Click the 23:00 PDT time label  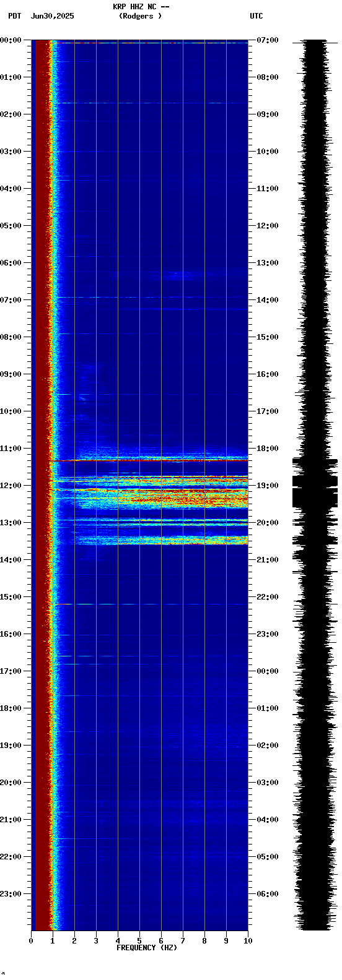11,894
